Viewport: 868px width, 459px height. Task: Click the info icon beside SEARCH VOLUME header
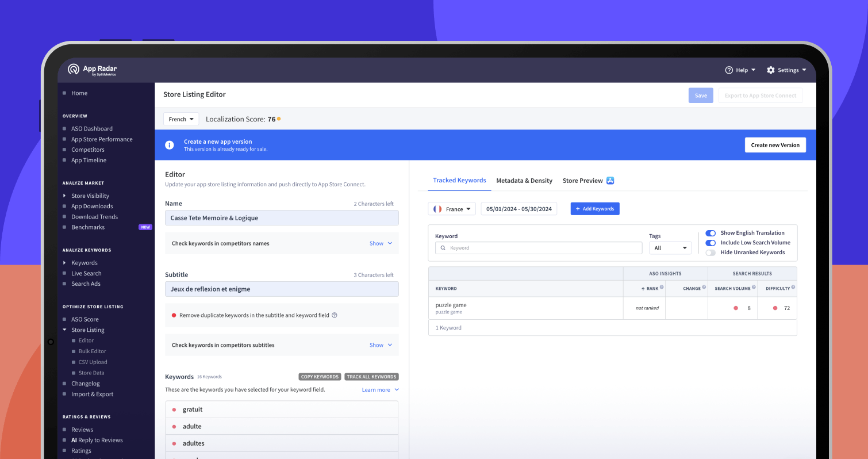click(754, 288)
